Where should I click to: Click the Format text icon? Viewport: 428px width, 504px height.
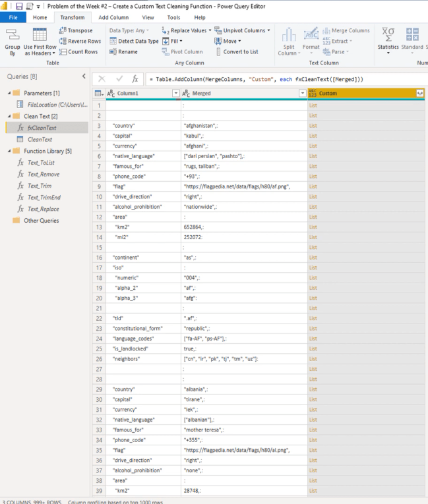point(311,34)
